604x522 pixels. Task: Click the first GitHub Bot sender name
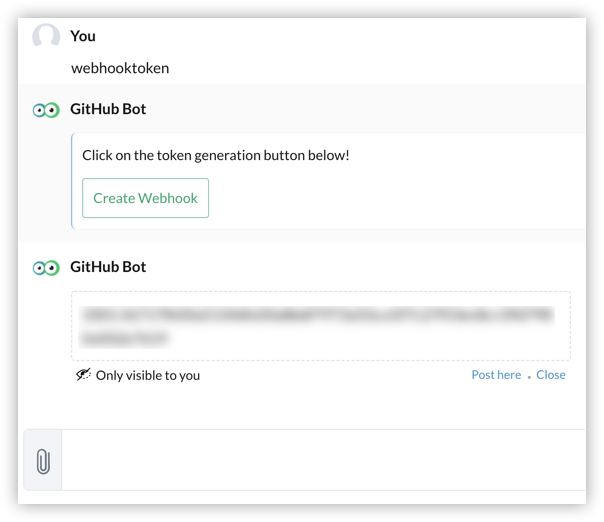click(108, 109)
